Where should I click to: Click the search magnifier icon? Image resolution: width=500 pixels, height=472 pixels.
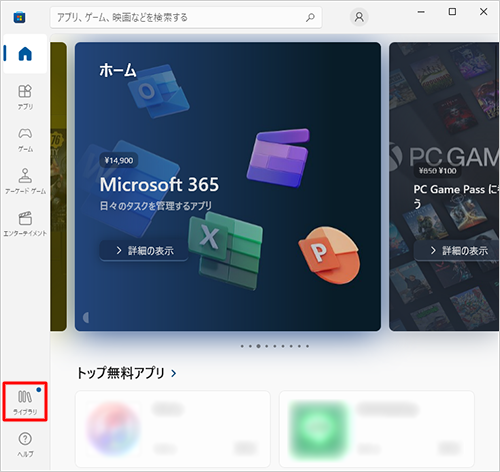(310, 17)
